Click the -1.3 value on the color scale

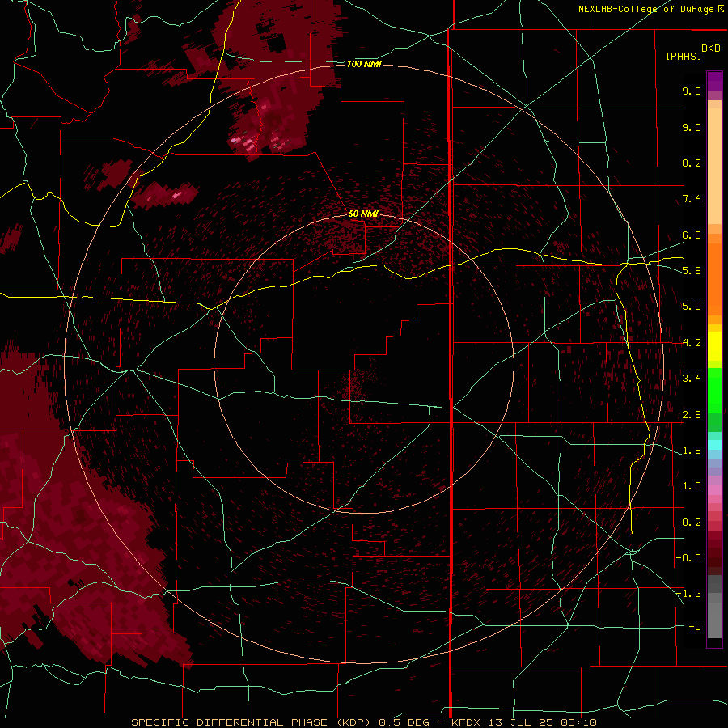coord(688,594)
